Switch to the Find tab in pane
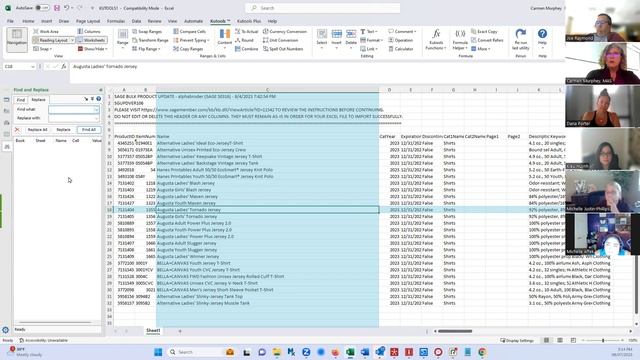Viewport: 640px width, 360px height. (21, 100)
